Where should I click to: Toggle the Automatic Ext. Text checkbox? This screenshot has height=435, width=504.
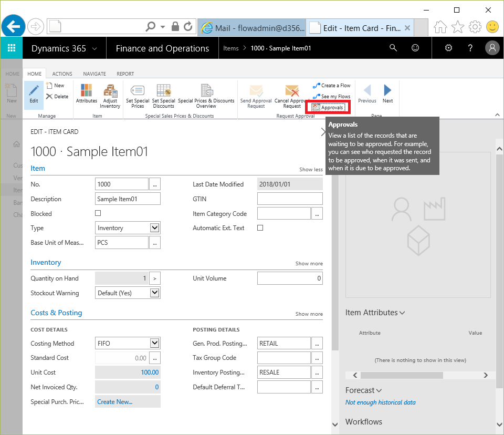260,228
